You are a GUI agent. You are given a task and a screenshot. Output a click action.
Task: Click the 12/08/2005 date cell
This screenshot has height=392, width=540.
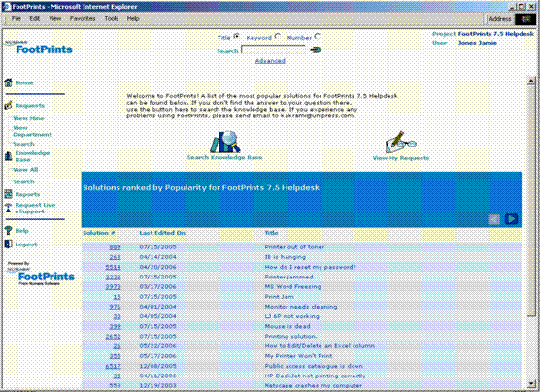[157, 366]
